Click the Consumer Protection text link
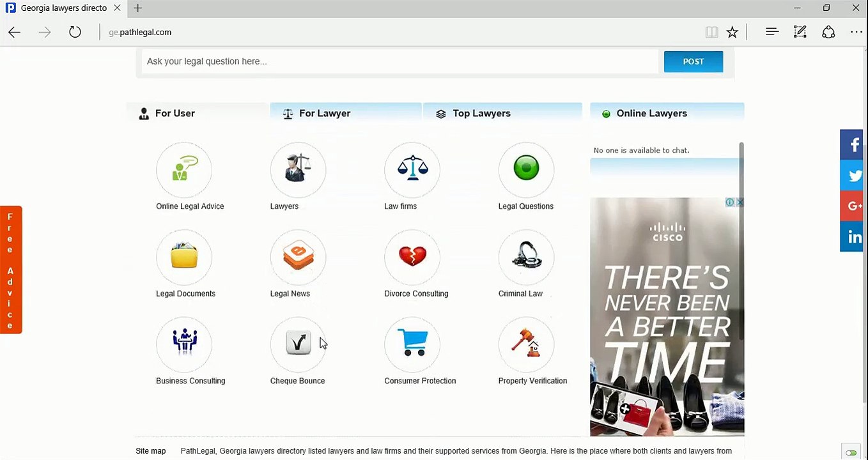 pyautogui.click(x=420, y=381)
